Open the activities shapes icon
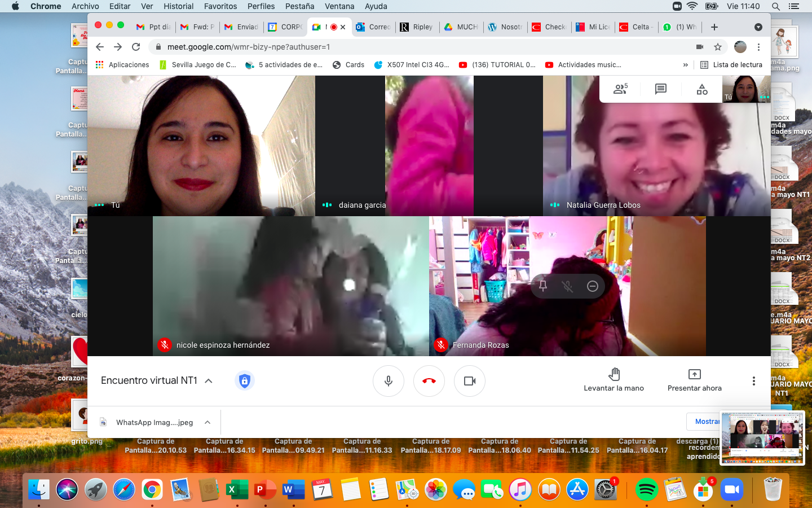Image resolution: width=812 pixels, height=508 pixels. tap(702, 89)
